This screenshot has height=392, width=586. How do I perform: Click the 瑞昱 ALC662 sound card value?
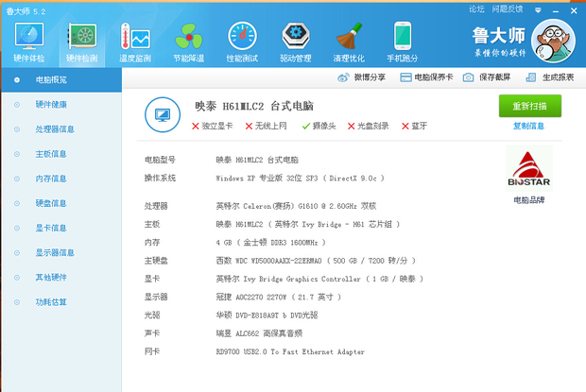[x=259, y=333]
